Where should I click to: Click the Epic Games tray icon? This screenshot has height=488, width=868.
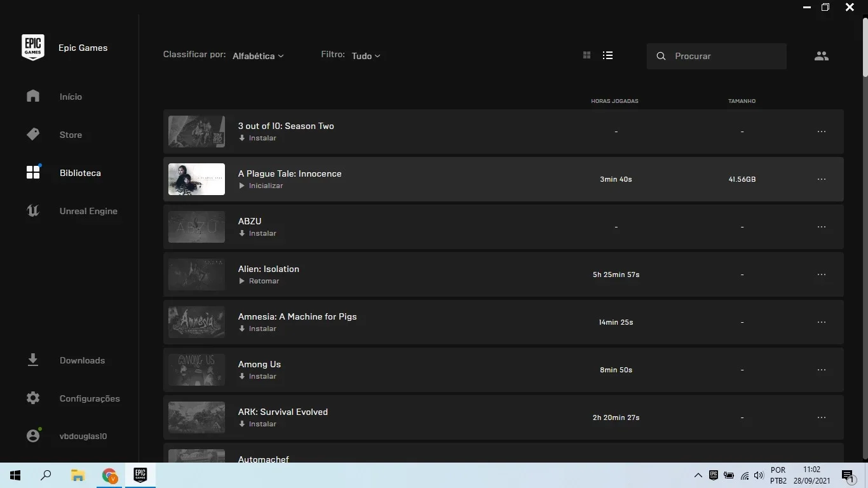(x=713, y=475)
